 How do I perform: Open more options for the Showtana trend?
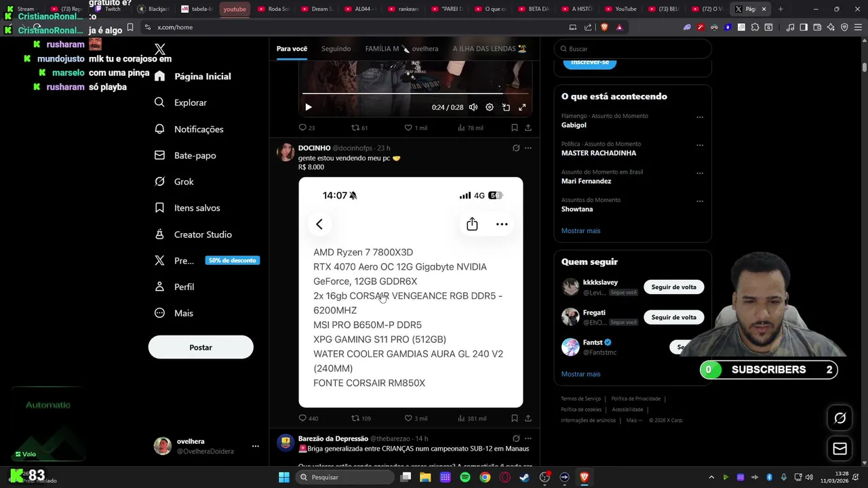[x=700, y=201]
